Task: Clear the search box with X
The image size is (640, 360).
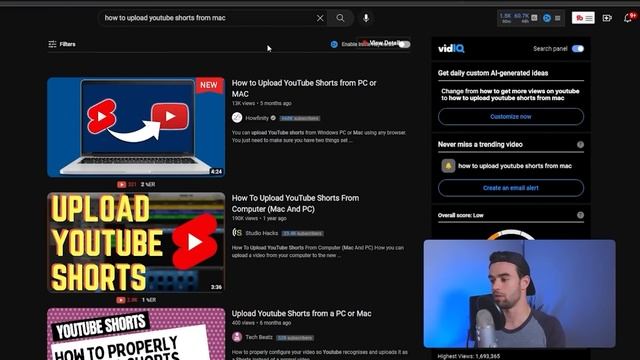Action: click(x=320, y=18)
